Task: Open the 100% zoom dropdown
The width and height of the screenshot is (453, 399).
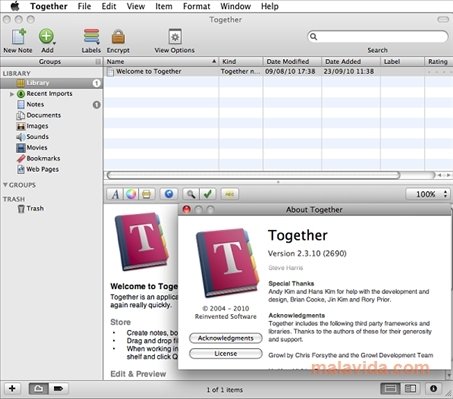Action: [x=428, y=194]
